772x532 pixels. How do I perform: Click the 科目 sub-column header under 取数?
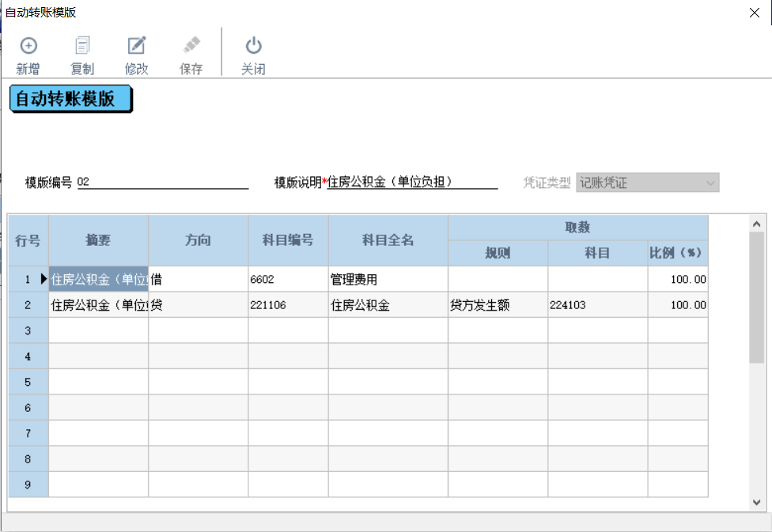click(598, 254)
